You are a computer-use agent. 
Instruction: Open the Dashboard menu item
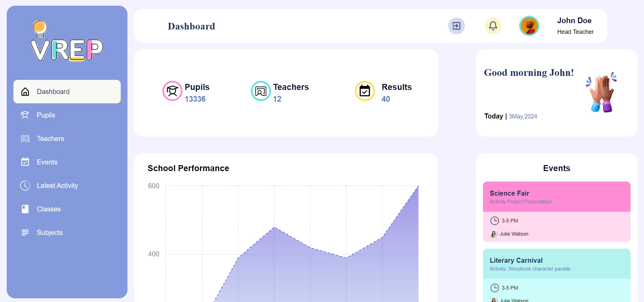pyautogui.click(x=67, y=92)
